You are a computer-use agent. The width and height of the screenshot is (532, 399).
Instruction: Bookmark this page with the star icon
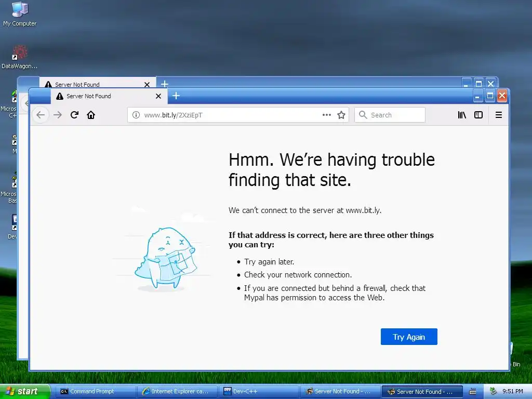click(x=341, y=115)
